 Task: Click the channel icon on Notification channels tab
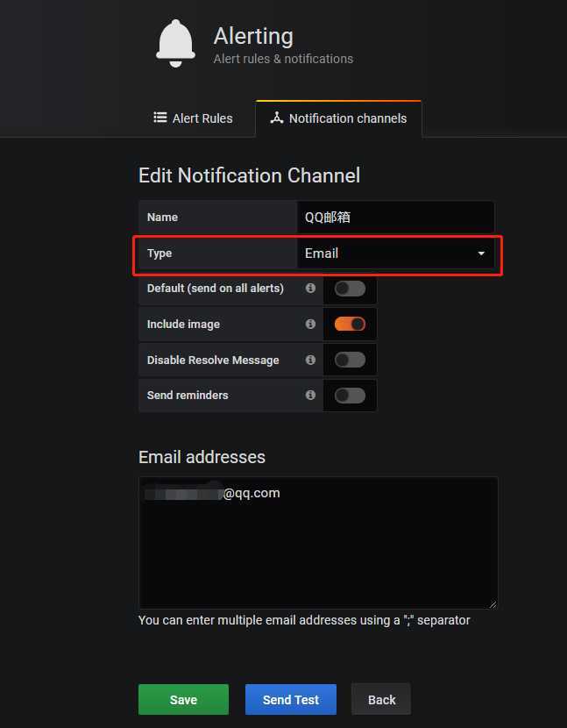(277, 118)
